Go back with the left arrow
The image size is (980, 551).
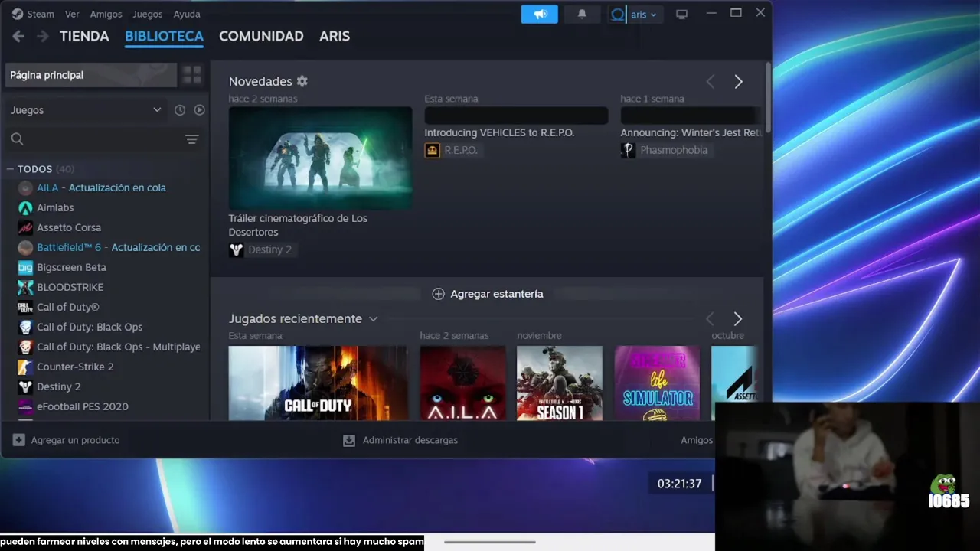pyautogui.click(x=18, y=36)
